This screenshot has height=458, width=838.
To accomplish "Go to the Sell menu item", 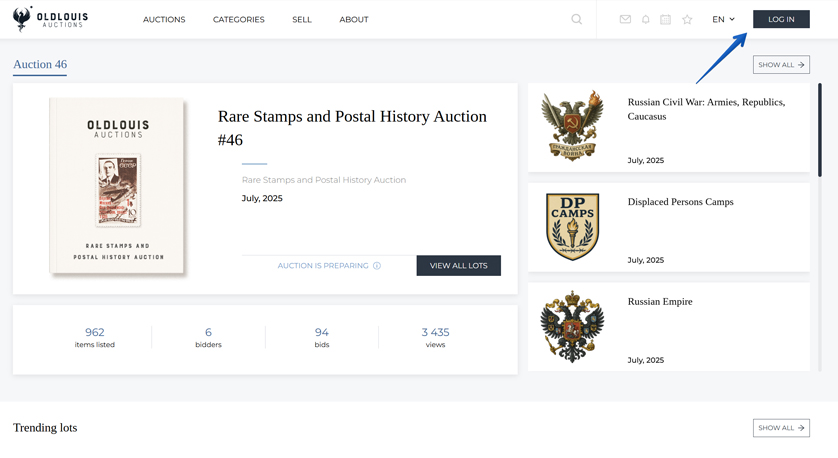I will point(302,20).
